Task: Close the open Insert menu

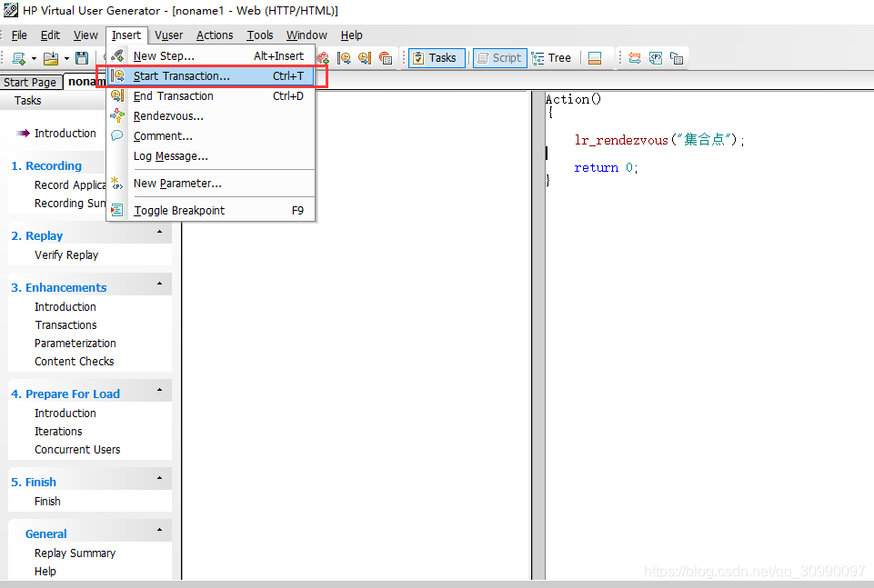Action: click(x=126, y=35)
